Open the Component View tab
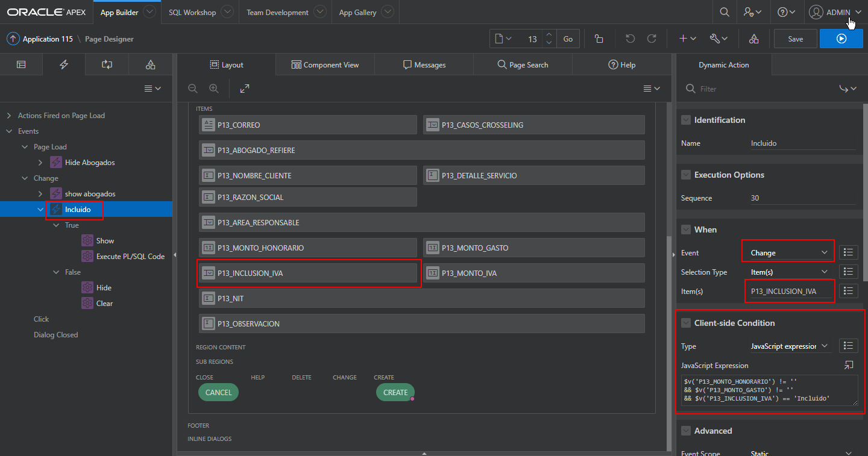This screenshot has height=456, width=868. (x=325, y=64)
